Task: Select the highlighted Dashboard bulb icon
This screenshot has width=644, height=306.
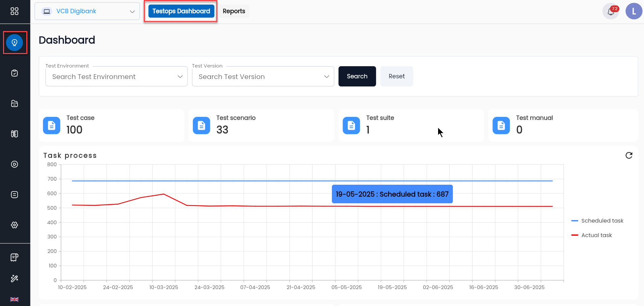Action: pyautogui.click(x=15, y=42)
